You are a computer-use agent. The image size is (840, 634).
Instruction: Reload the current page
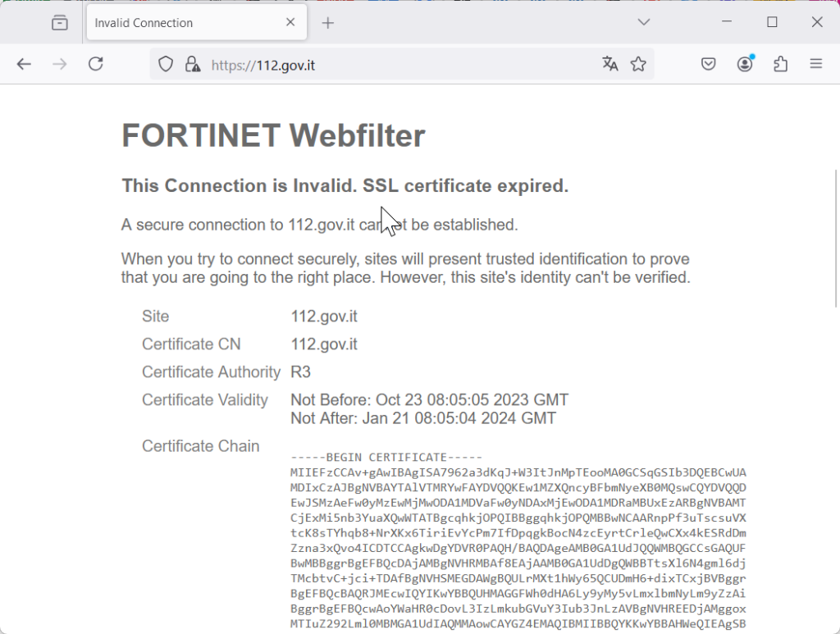pyautogui.click(x=96, y=64)
